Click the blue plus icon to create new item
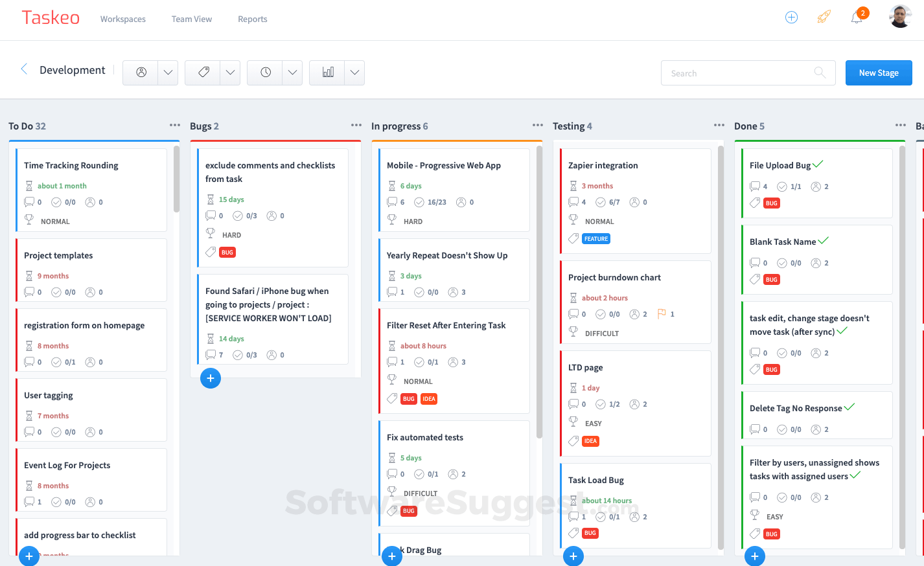Viewport: 924px width, 566px height. pyautogui.click(x=791, y=17)
